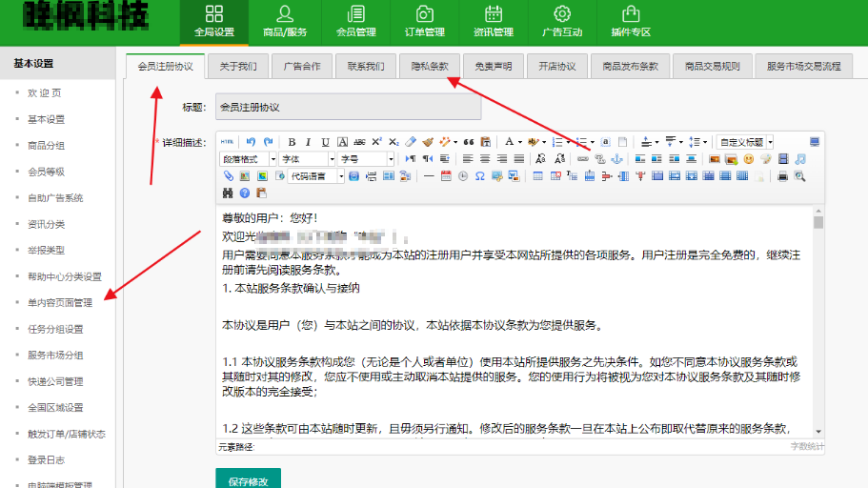Image resolution: width=868 pixels, height=488 pixels.
Task: Click the eraser clear-format icon
Action: tap(411, 142)
